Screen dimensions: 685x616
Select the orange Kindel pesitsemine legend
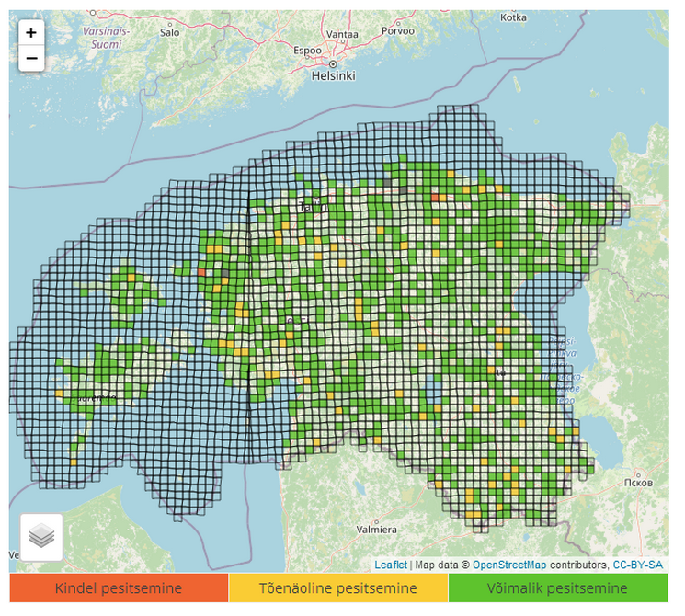coord(118,588)
